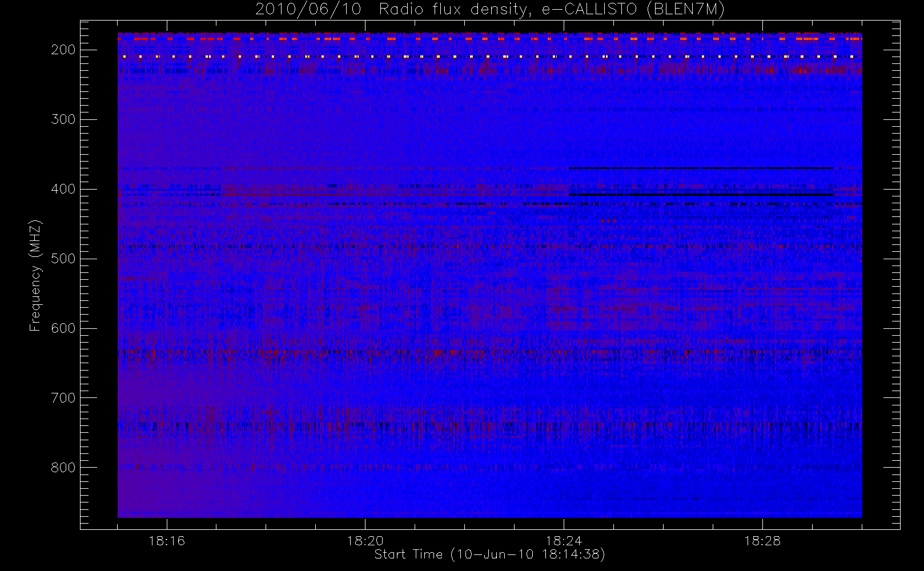924x571 pixels.
Task: Click the 'Frequency (MHZ)' axis label
Action: tap(35, 275)
